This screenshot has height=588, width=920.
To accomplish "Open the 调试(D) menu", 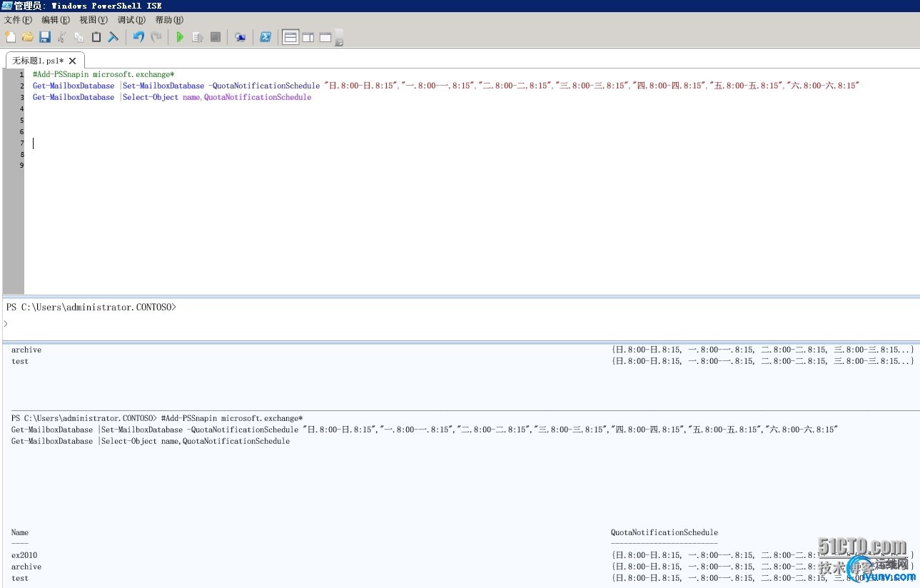I will [131, 20].
